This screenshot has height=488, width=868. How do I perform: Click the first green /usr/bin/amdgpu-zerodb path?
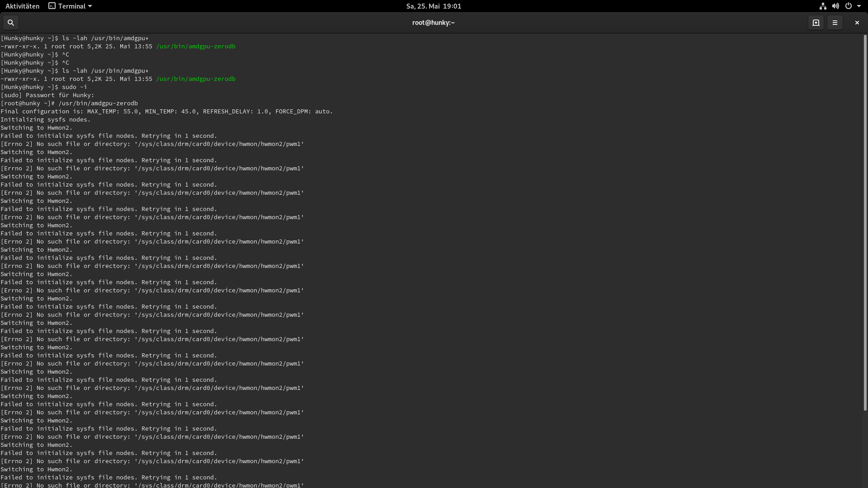coord(196,47)
